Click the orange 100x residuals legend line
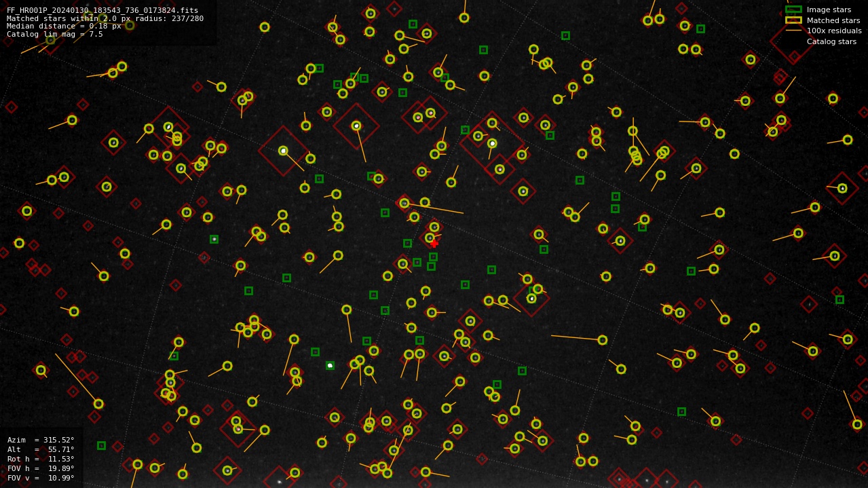This screenshot has width=868, height=488. click(793, 31)
